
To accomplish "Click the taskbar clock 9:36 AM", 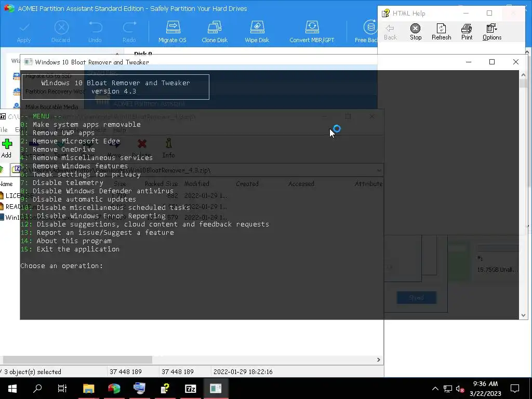I will (485, 384).
